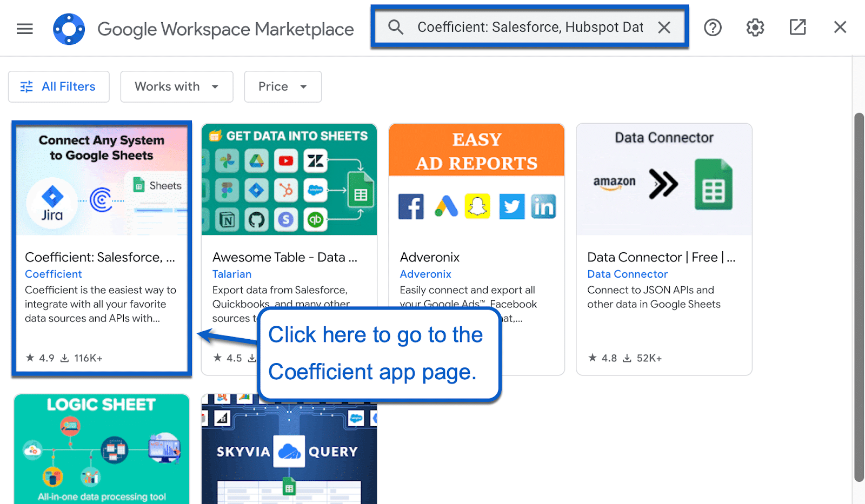
Task: Open the hamburger main menu
Action: (x=25, y=29)
